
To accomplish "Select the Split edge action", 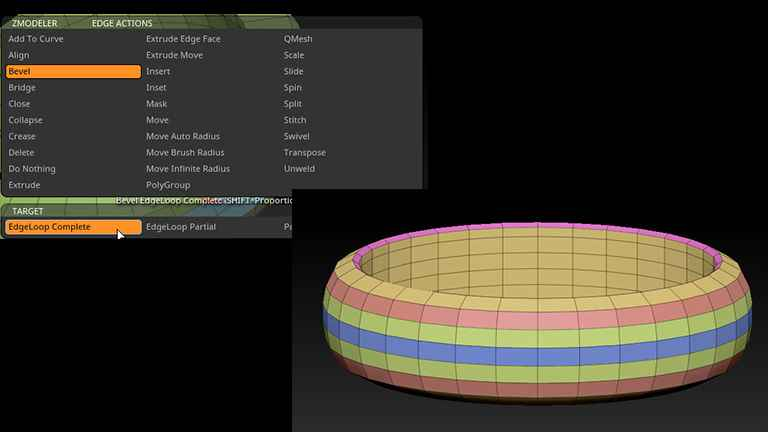I will tap(292, 104).
